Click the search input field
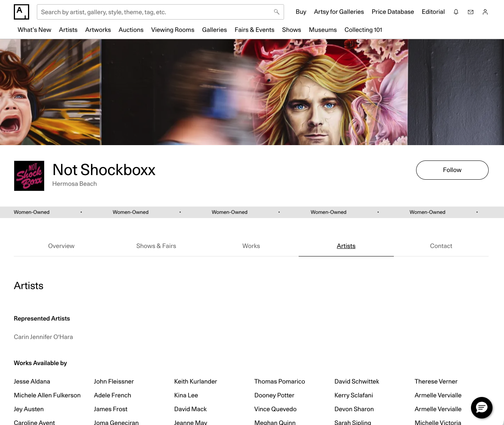Screen dimensions: 504x425 [x=154, y=12]
